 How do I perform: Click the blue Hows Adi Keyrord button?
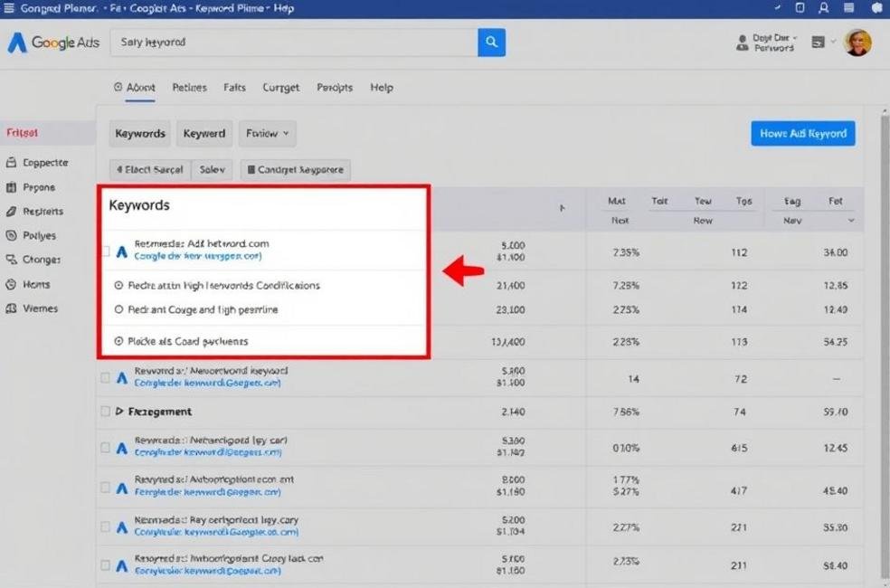coord(802,133)
